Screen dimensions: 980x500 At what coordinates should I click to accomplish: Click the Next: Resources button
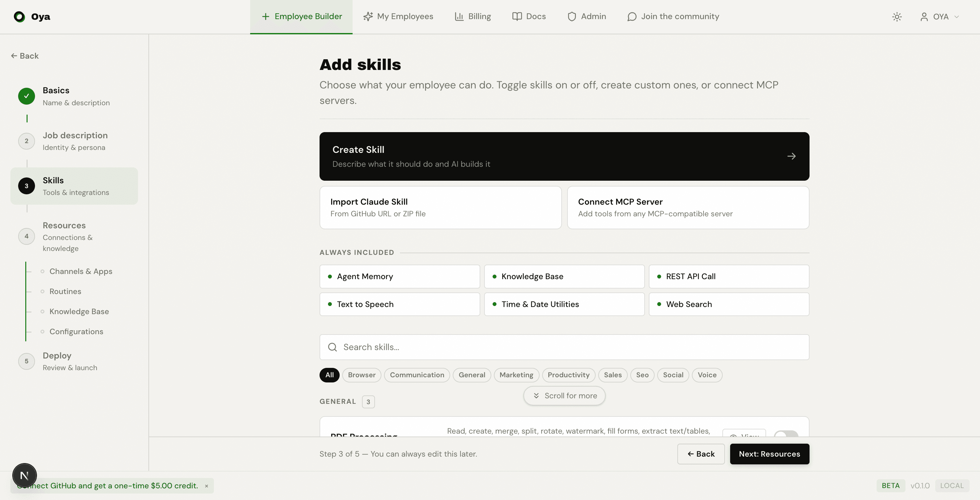(770, 454)
